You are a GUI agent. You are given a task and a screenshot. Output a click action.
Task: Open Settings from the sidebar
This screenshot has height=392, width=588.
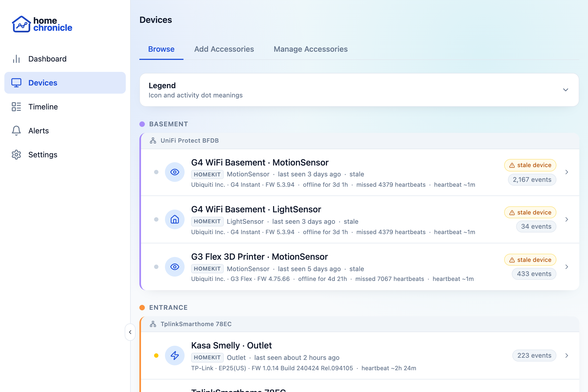point(65,155)
